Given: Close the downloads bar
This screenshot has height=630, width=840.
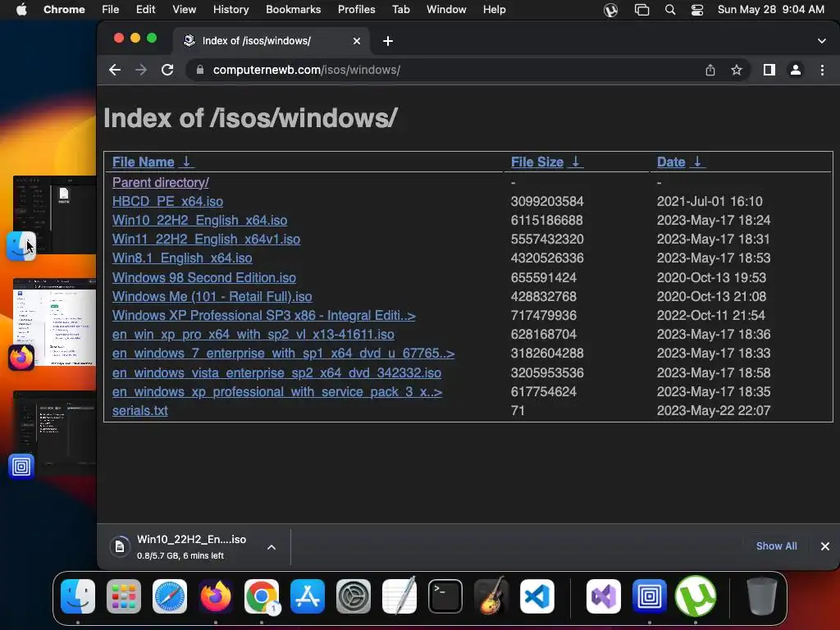Looking at the screenshot, I should click(x=825, y=546).
